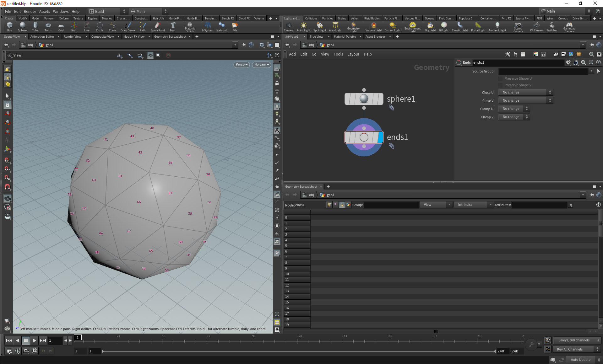Click the spreadsheet Group input field
This screenshot has width=603, height=364.
[391, 205]
